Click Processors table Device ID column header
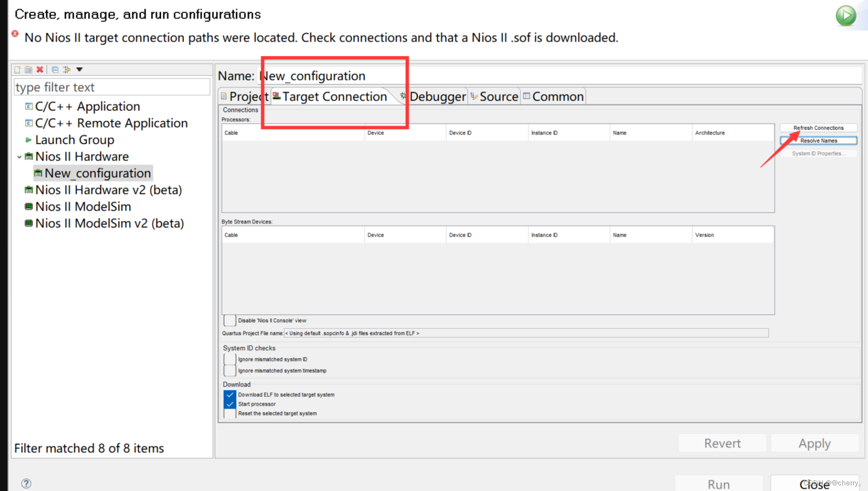 pos(487,133)
